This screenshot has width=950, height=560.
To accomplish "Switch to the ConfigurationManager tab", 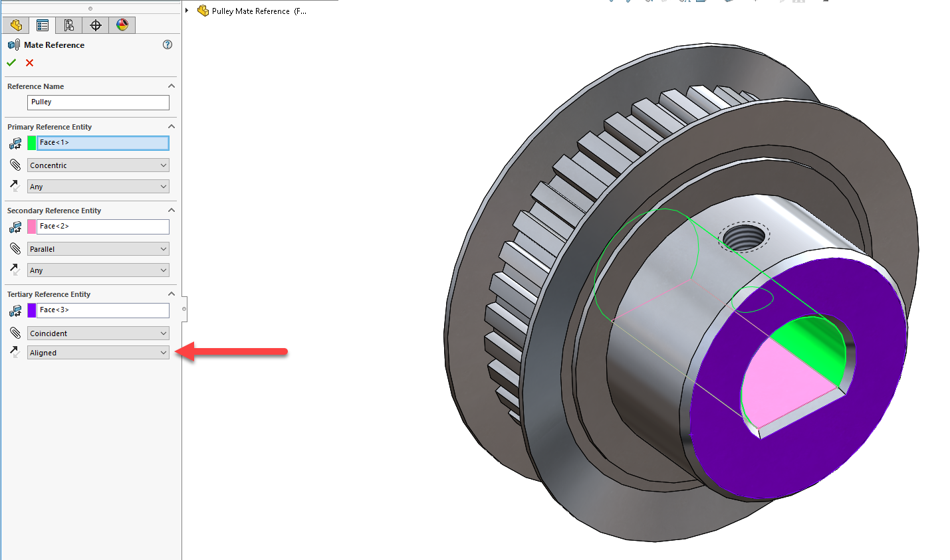I will tap(69, 25).
